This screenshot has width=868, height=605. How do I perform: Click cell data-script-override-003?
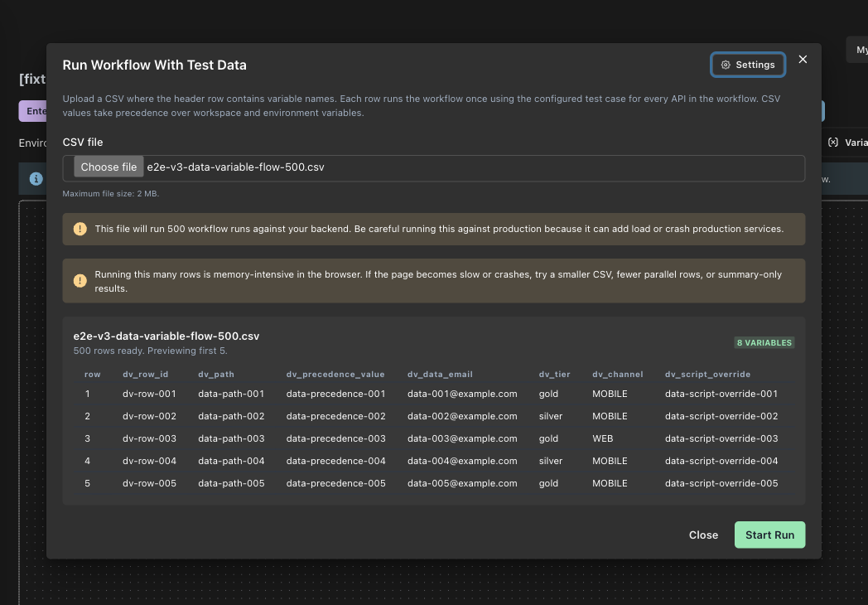coord(721,438)
